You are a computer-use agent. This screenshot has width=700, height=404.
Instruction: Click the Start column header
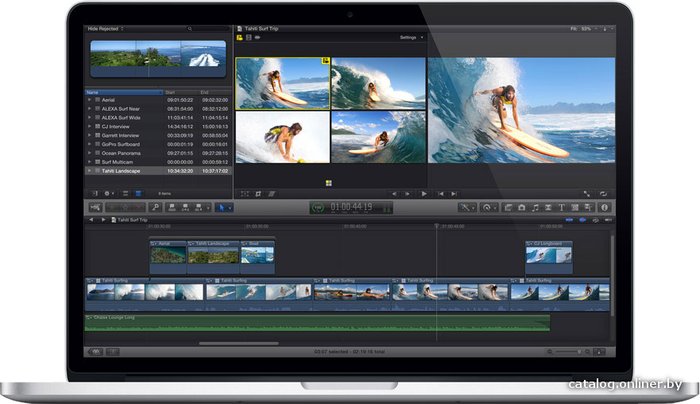tap(181, 92)
